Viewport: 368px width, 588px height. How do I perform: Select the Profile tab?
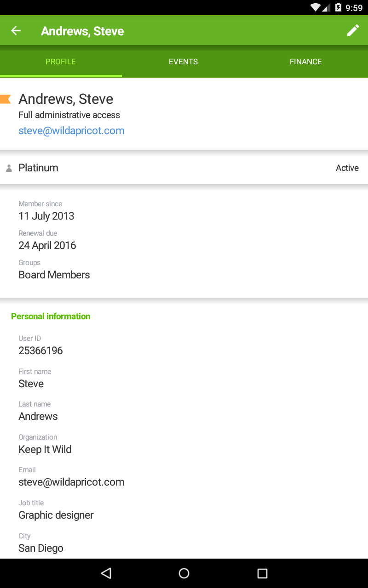pyautogui.click(x=61, y=62)
